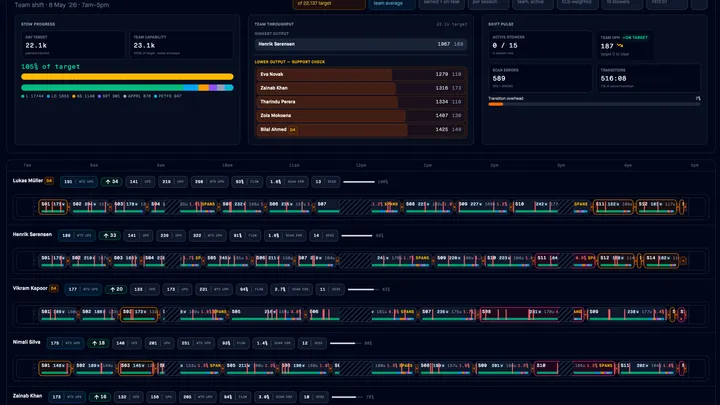The width and height of the screenshot is (720, 405).
Task: Click the Q4 badge beside Vikram Kapoor
Action: 54,288
